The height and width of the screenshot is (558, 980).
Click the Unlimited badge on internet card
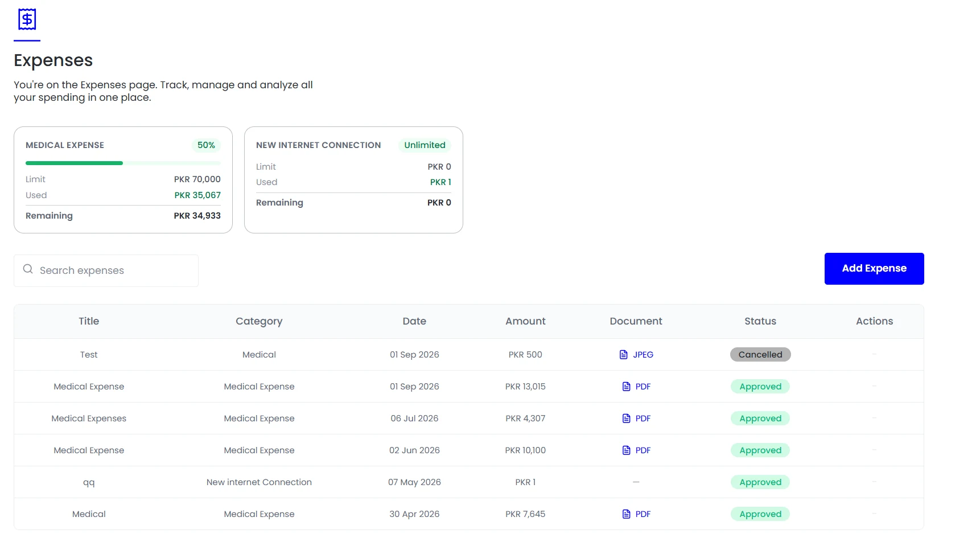tap(425, 145)
